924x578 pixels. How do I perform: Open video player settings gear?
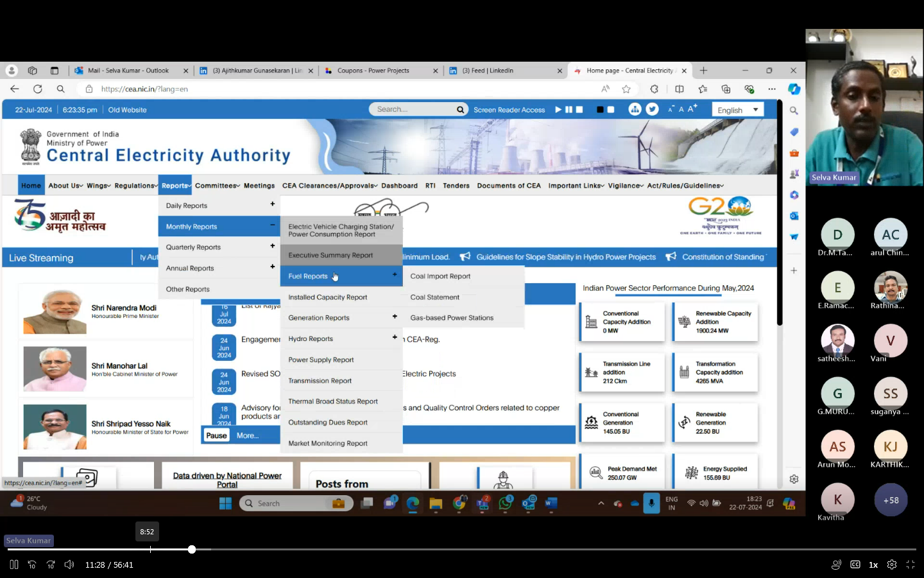[x=892, y=565]
